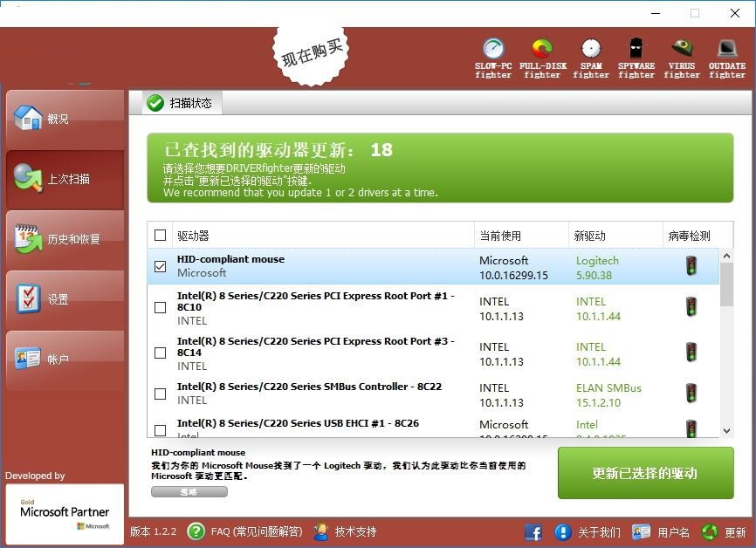Open FAQ (常见问题解答) link
Screen dimensions: 756x548
pos(257,531)
